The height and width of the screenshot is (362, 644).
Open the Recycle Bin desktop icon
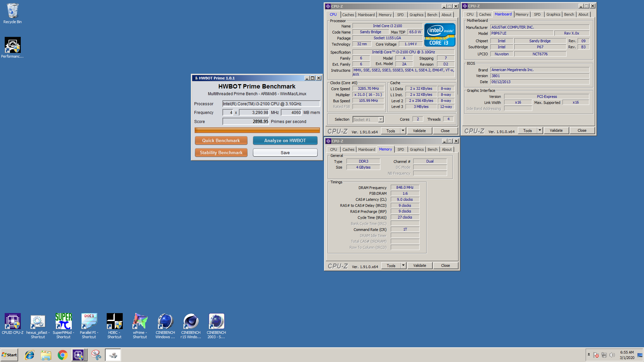[12, 13]
